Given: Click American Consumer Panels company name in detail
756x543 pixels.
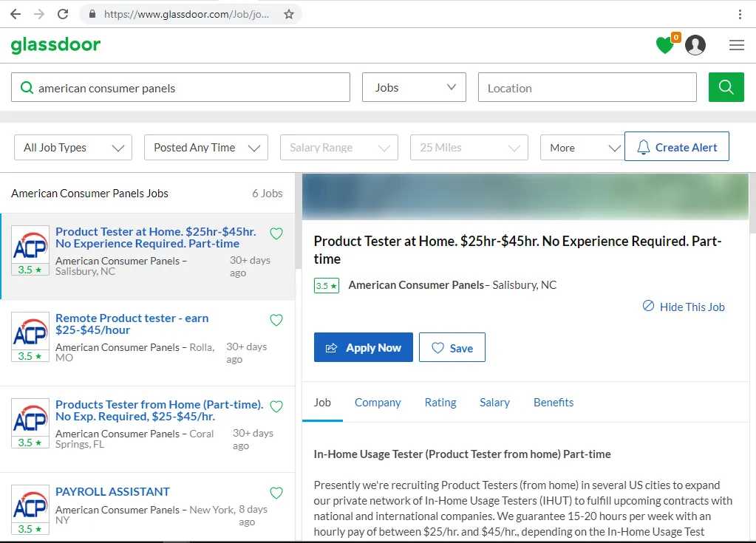Looking at the screenshot, I should tap(416, 284).
